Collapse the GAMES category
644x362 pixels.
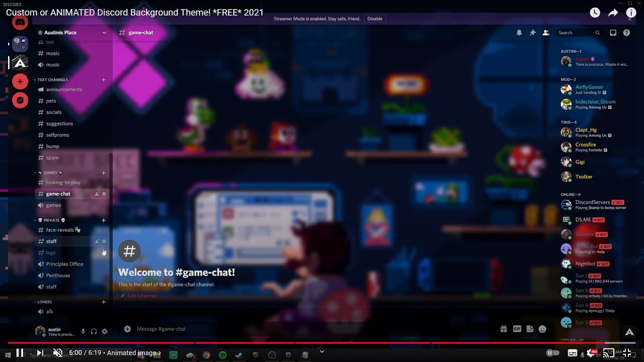(x=48, y=172)
